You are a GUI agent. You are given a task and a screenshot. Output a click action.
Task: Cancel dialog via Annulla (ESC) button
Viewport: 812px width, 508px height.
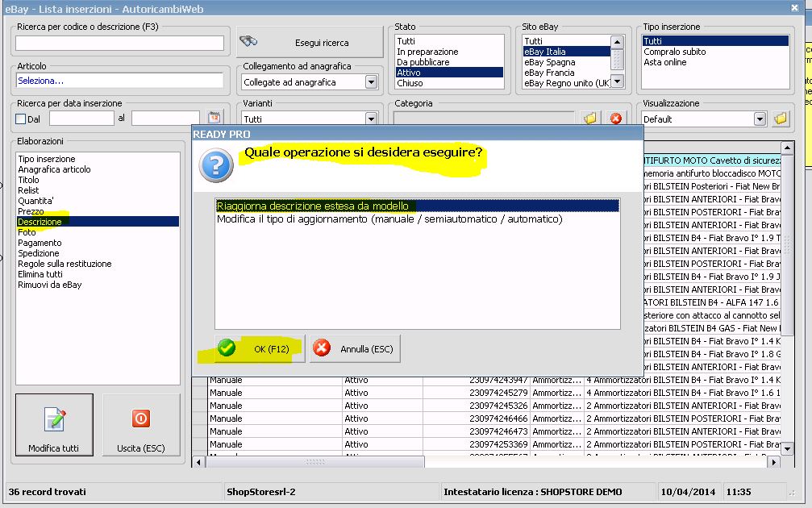355,348
